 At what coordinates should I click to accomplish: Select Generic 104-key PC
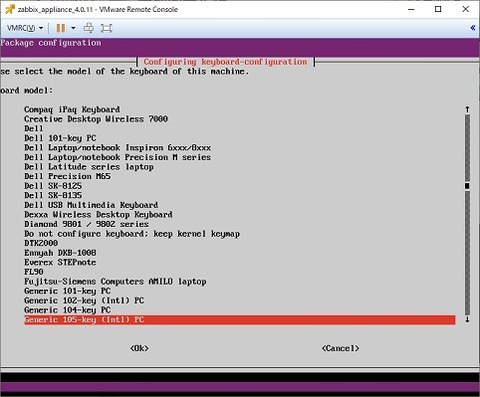coord(67,310)
